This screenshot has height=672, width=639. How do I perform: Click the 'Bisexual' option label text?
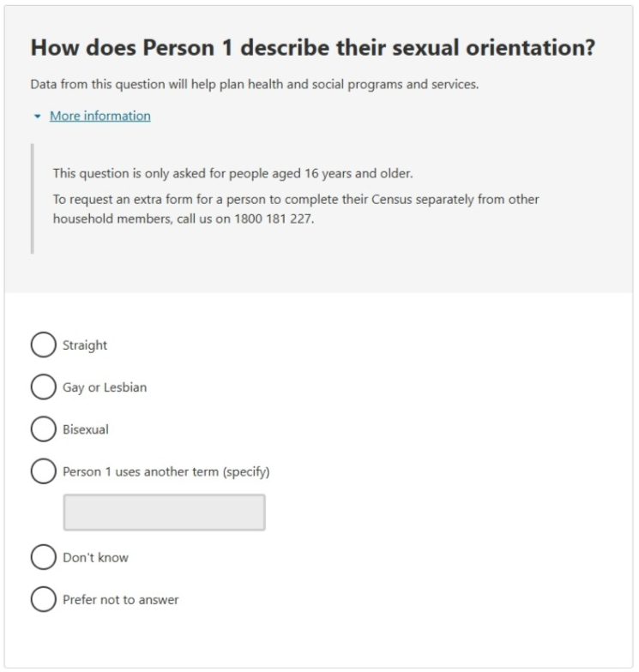click(85, 429)
